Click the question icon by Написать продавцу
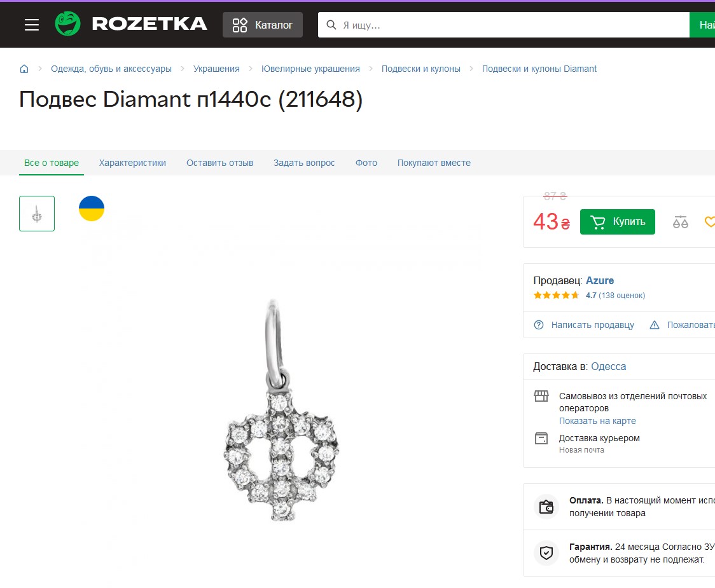Screen dimensions: 715x588 pyautogui.click(x=539, y=325)
